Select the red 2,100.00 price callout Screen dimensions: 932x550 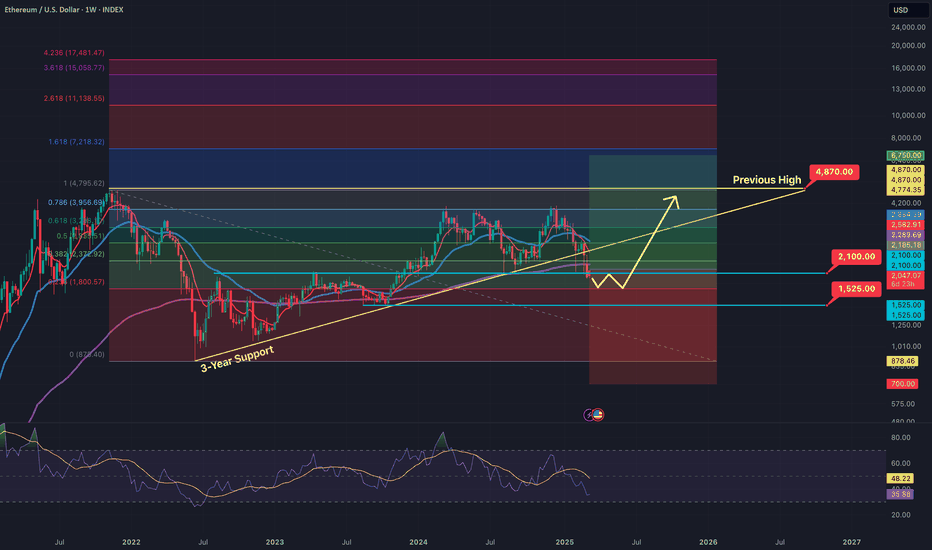[x=856, y=257]
